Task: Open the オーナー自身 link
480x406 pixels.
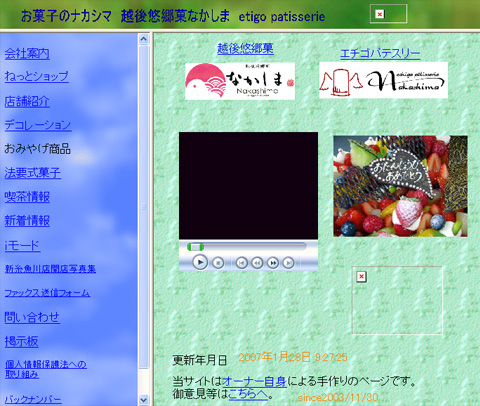Action: (x=254, y=381)
